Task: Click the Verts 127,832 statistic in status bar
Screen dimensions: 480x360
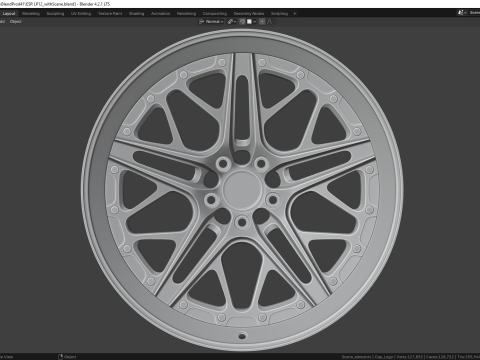Action: [410, 357]
